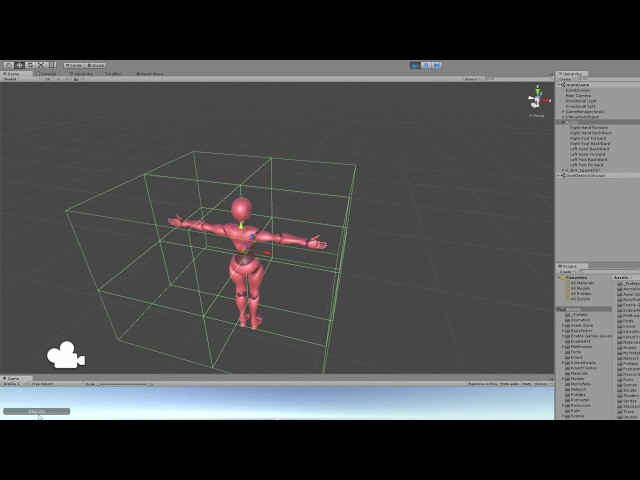Click the Protractor folder icon in tree
The height and width of the screenshot is (480, 640).
pos(567,400)
